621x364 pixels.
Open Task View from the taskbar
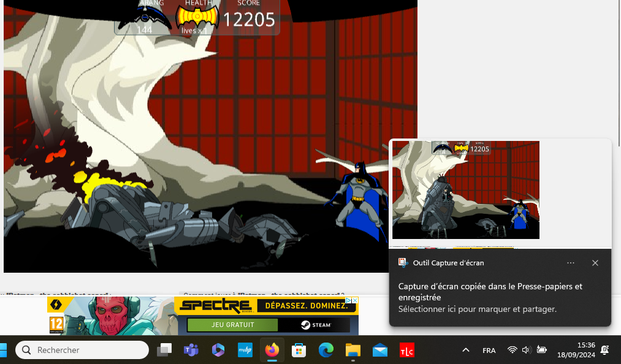[x=164, y=350]
